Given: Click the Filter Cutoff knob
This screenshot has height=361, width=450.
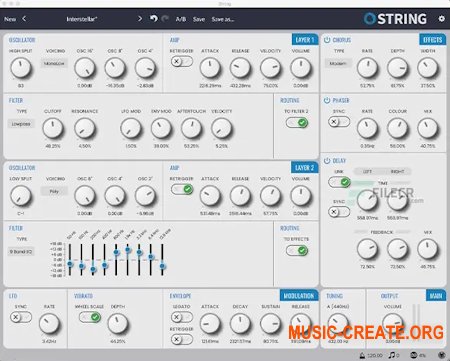Looking at the screenshot, I should point(53,129).
